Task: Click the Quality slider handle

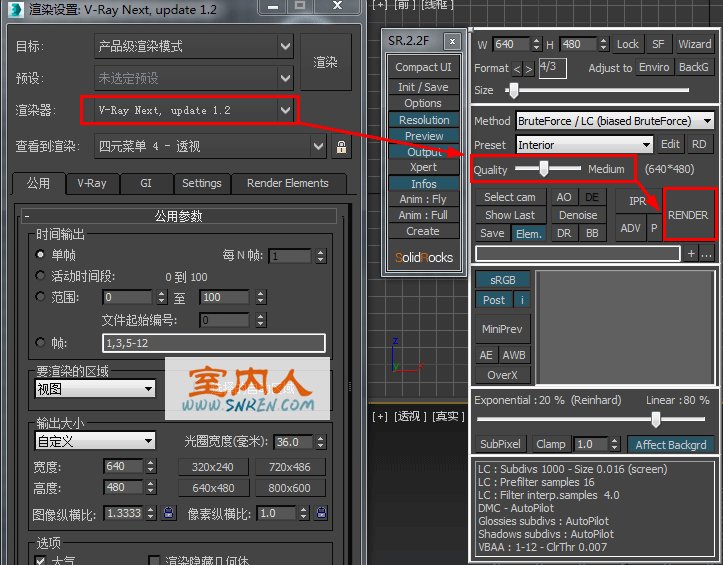Action: click(x=544, y=169)
